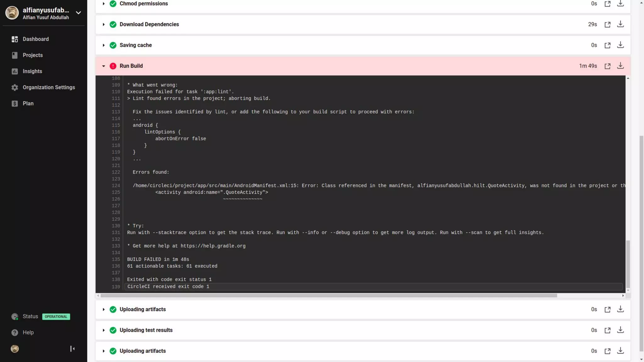Open the organization switcher dropdown
Screen dimensions: 644x362
tap(78, 13)
